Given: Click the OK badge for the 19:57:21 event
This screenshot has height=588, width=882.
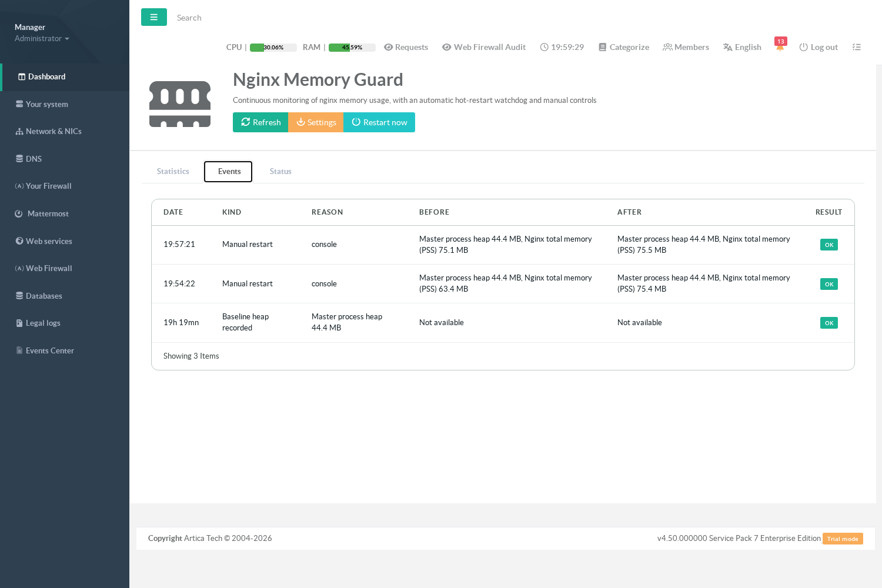Looking at the screenshot, I should point(829,245).
